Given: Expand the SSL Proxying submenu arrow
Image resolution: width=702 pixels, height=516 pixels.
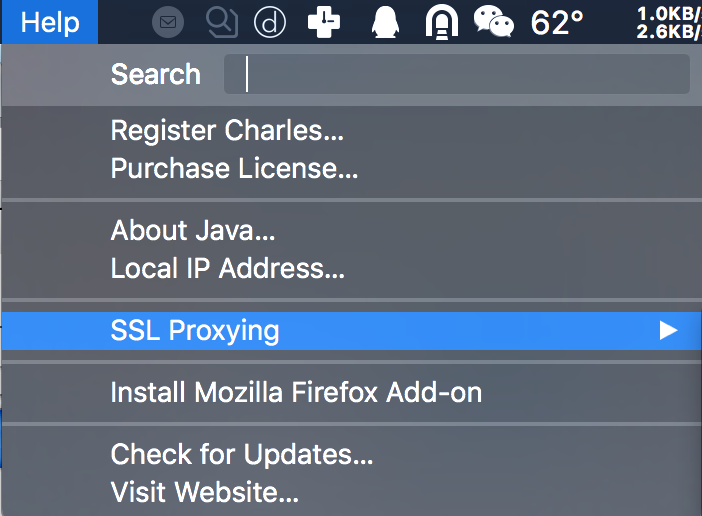Looking at the screenshot, I should (x=668, y=331).
